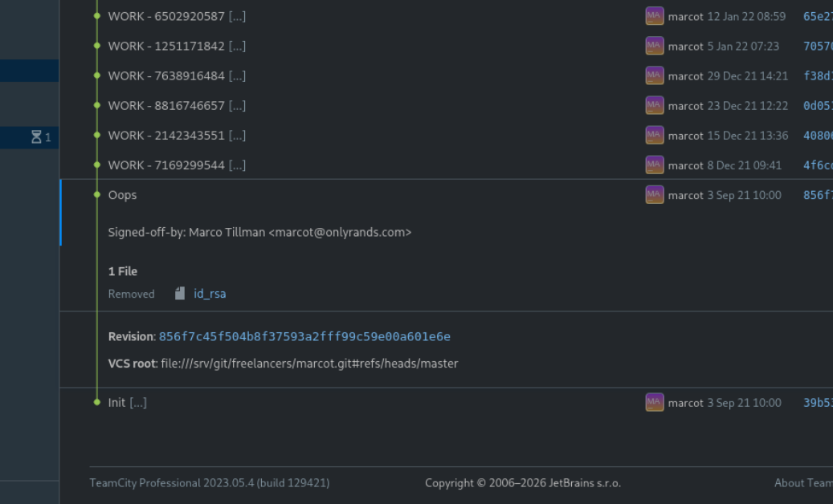
Task: Expand the WORK - 1251171842 commit details
Action: 237,46
